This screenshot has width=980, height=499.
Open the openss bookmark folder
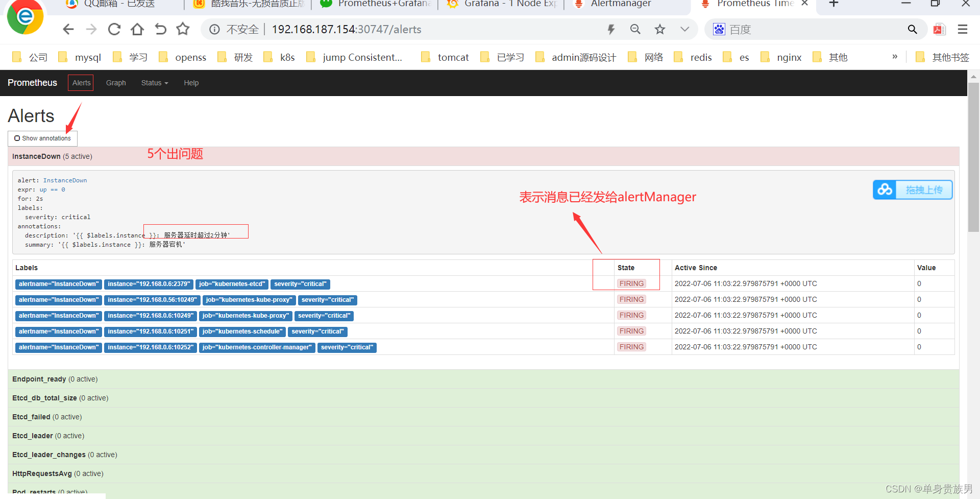(x=182, y=57)
